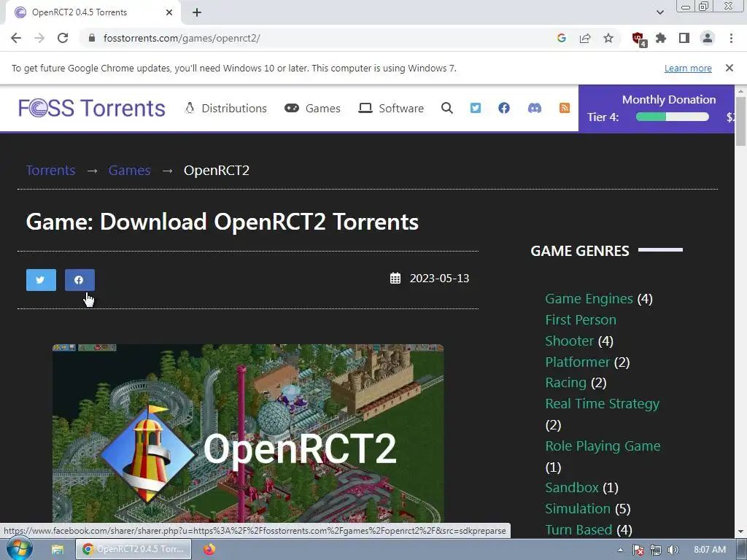This screenshot has height=560, width=747.
Task: Open the Chrome profile icon
Action: click(x=708, y=38)
